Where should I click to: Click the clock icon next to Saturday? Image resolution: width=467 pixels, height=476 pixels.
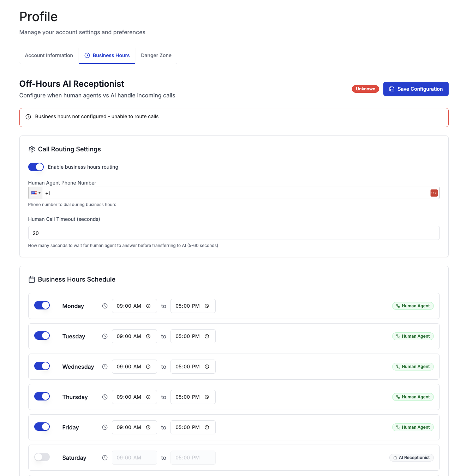(105, 458)
